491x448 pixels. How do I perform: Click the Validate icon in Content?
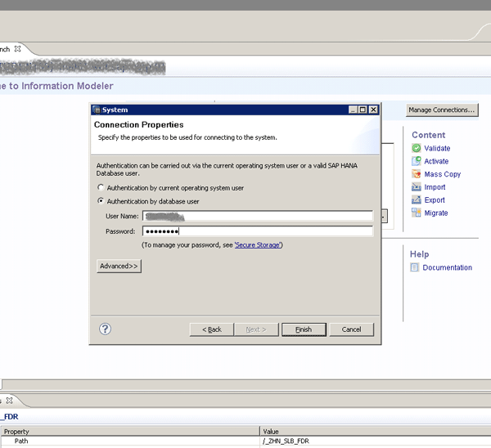tap(416, 149)
